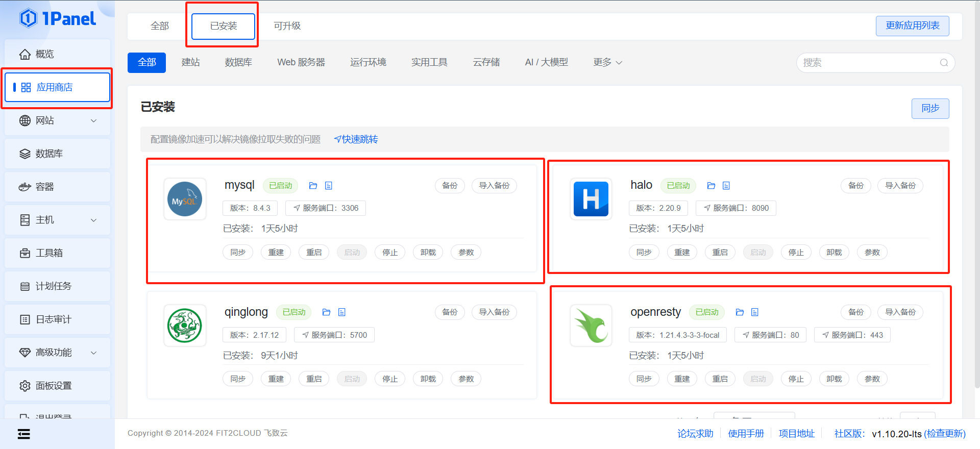The height and width of the screenshot is (449, 980).
Task: Select the 数据库 category filter
Action: (238, 62)
